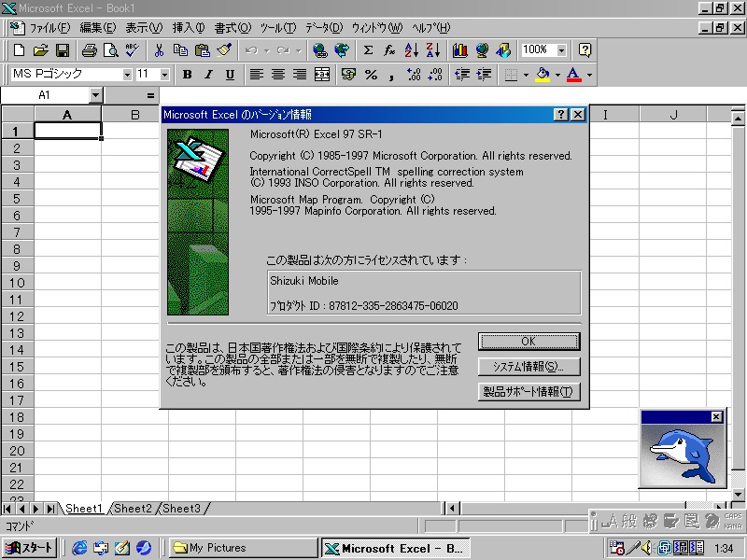Click the システム情報(S)... button

pos(529,366)
